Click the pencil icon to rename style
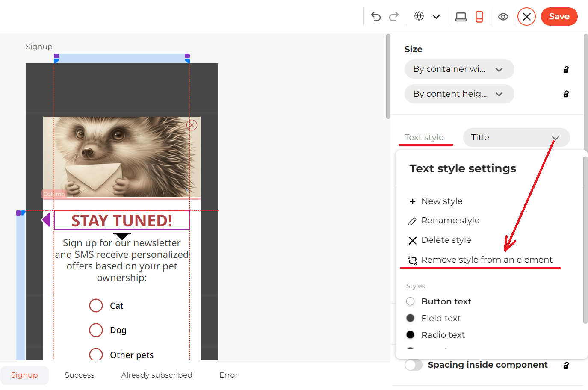The width and height of the screenshot is (588, 390). click(x=412, y=221)
